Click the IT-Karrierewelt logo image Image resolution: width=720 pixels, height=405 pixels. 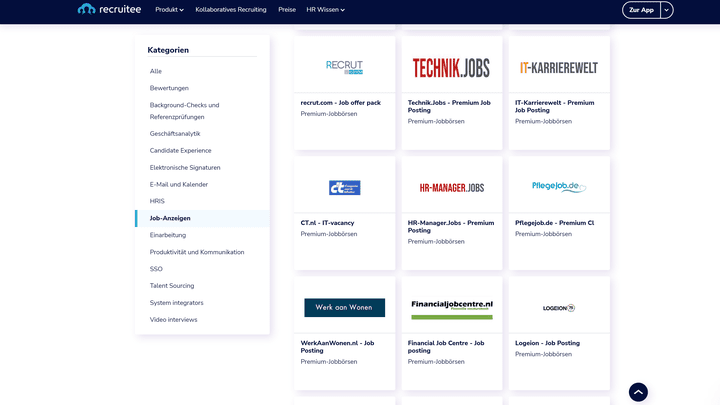click(559, 68)
